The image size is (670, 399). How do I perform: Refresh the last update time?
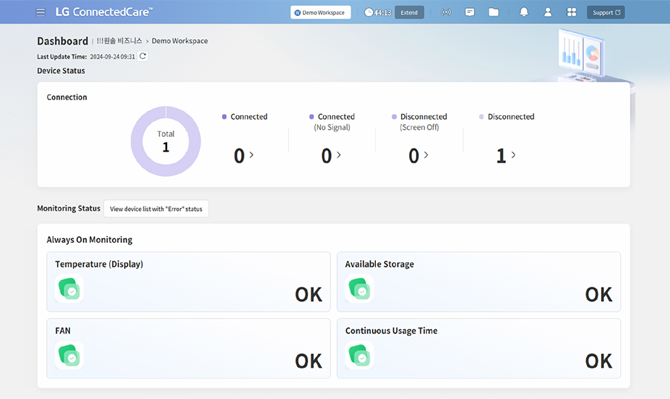click(x=143, y=56)
